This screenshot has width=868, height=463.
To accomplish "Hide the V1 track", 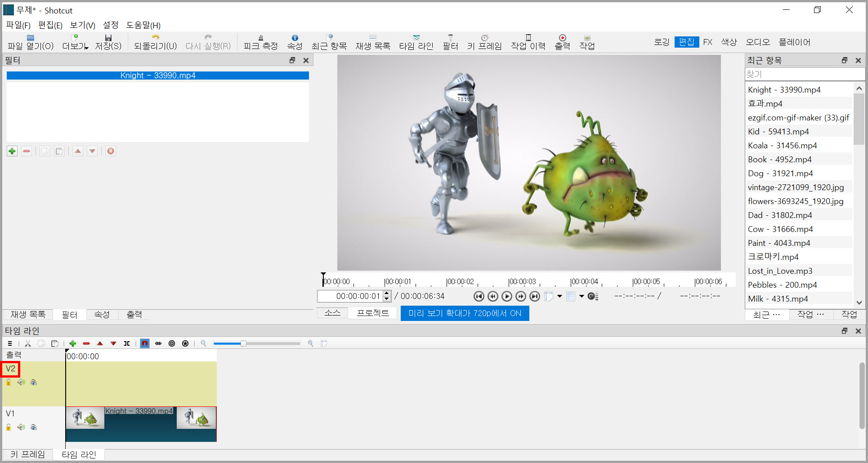I will pyautogui.click(x=34, y=427).
